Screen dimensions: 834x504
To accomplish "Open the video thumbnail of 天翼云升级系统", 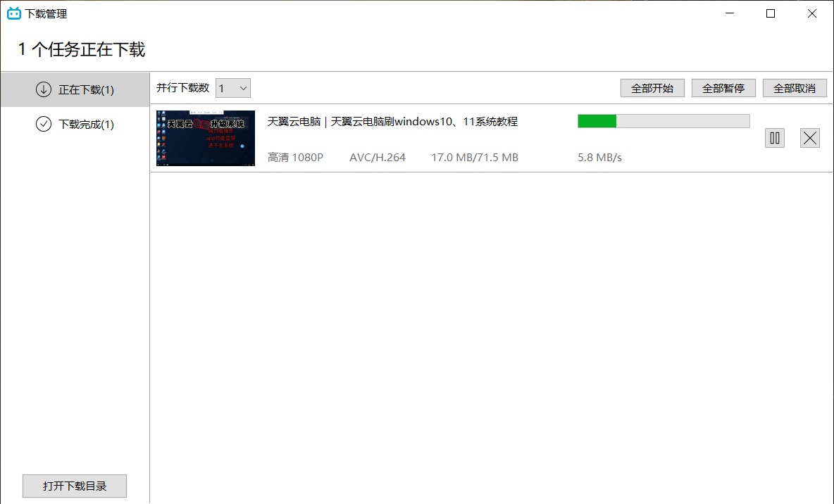I will pyautogui.click(x=205, y=138).
